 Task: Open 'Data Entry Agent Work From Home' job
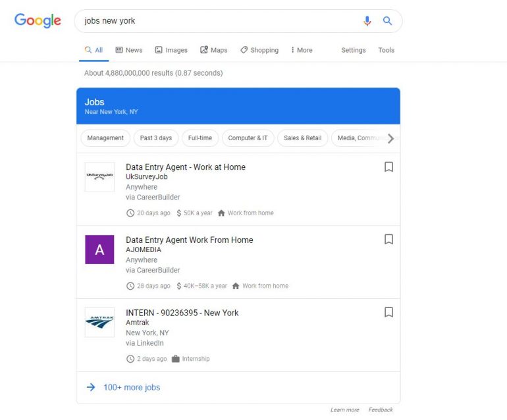(x=190, y=240)
